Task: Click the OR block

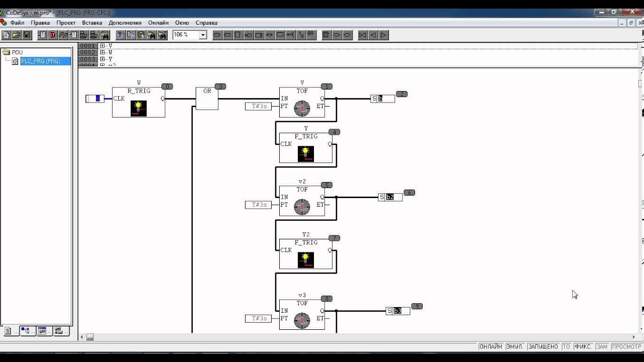Action: (x=207, y=99)
